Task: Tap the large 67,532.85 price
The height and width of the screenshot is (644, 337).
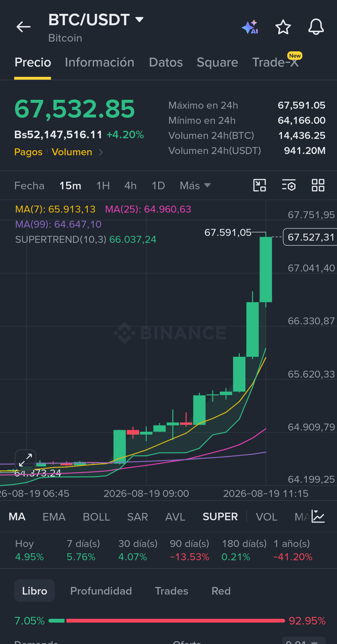Action: click(x=75, y=109)
